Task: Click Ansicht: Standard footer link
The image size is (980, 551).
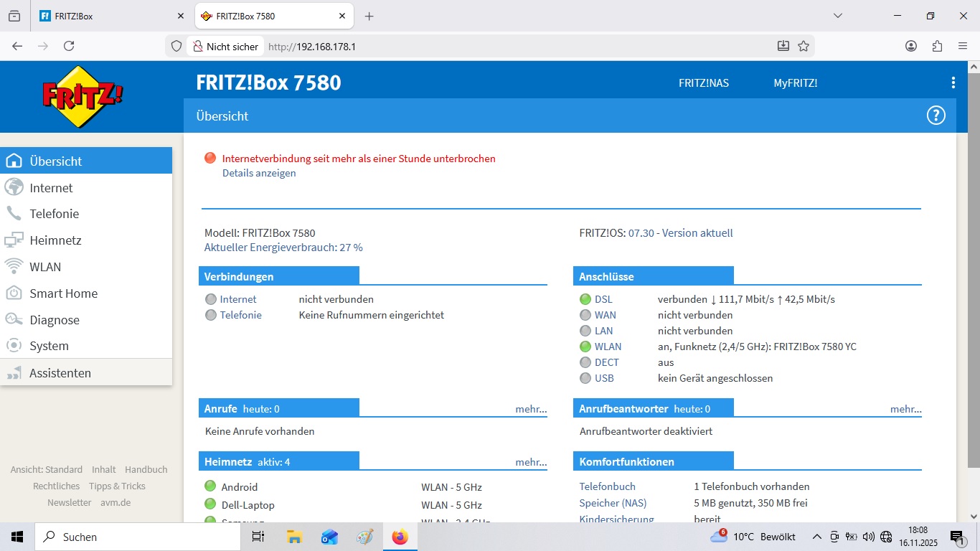Action: coord(47,469)
